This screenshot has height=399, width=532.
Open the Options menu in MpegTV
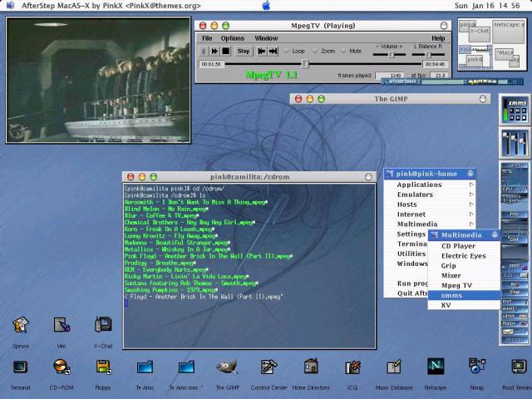(x=232, y=38)
